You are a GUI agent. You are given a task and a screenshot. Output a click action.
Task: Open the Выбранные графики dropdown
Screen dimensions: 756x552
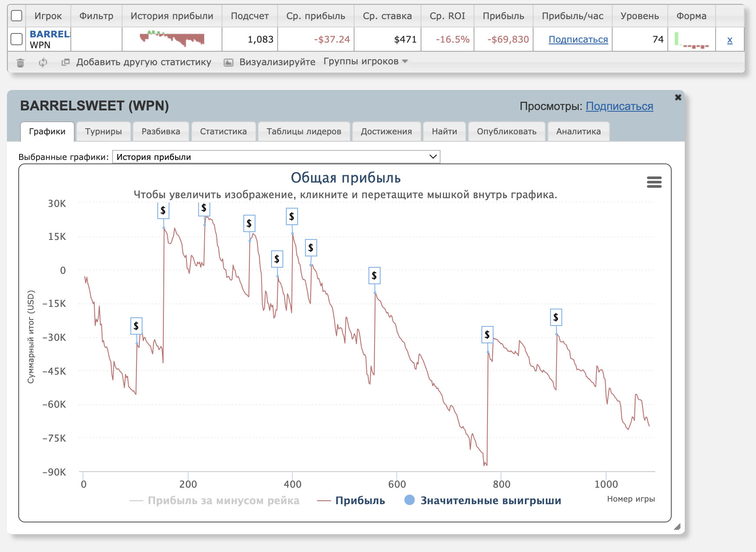276,157
